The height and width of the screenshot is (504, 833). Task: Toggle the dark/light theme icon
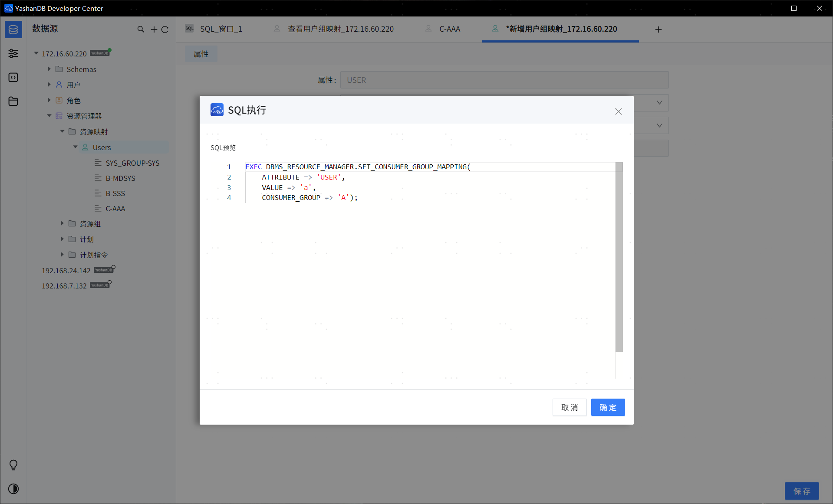coord(13,489)
